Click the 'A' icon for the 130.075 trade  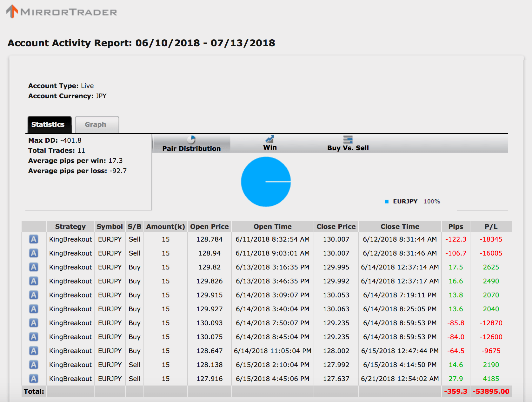point(34,337)
